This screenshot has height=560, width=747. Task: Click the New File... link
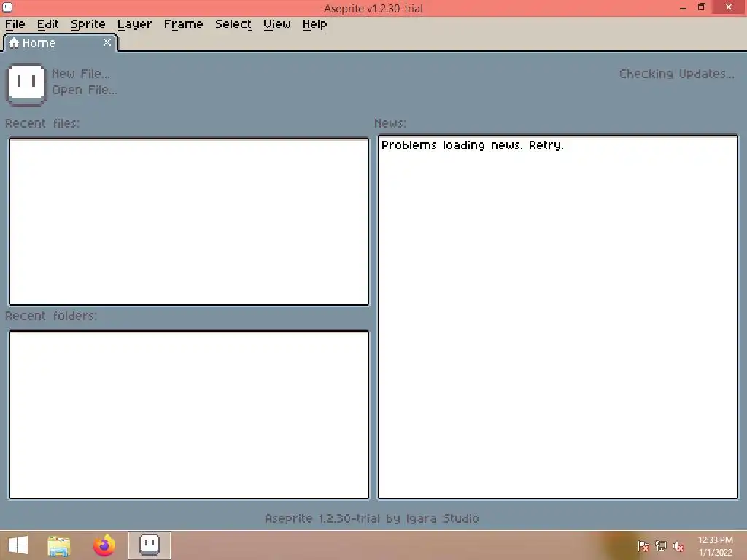[80, 74]
